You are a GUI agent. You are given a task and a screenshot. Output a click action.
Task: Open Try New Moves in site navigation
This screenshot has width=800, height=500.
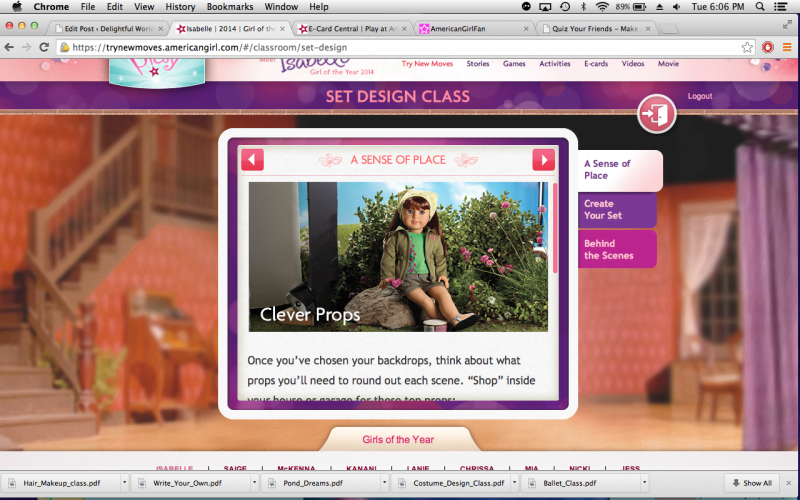pos(427,64)
